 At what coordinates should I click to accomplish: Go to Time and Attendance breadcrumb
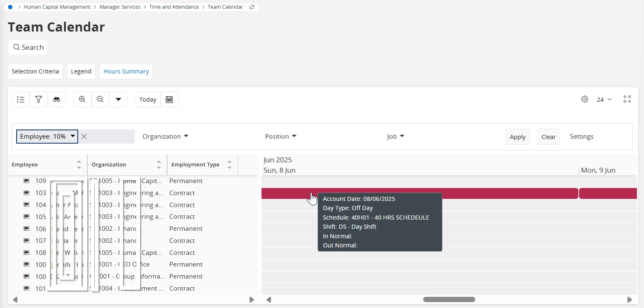pyautogui.click(x=174, y=7)
